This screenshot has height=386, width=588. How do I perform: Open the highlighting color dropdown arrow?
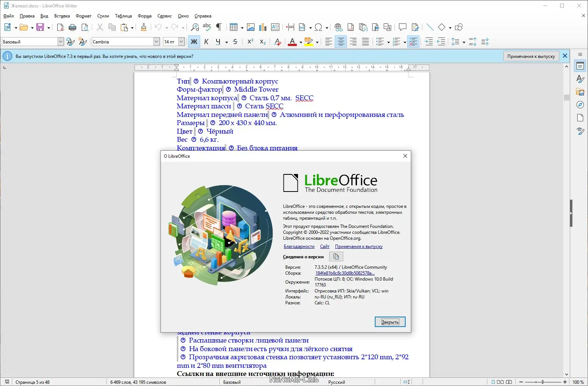coord(317,42)
